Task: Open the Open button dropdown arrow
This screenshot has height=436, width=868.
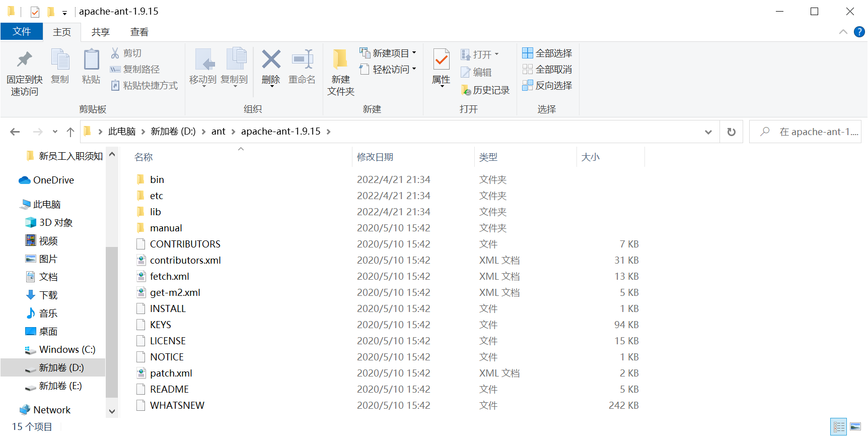Action: 496,54
